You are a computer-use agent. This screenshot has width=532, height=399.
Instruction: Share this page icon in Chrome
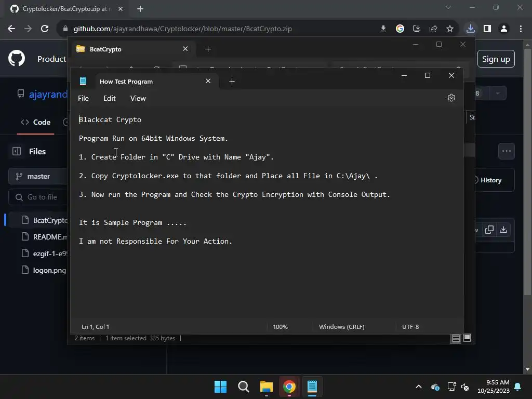tap(433, 29)
